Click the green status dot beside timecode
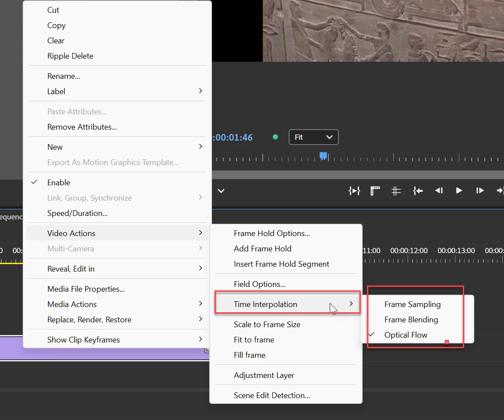The height and width of the screenshot is (420, 504). tap(275, 137)
